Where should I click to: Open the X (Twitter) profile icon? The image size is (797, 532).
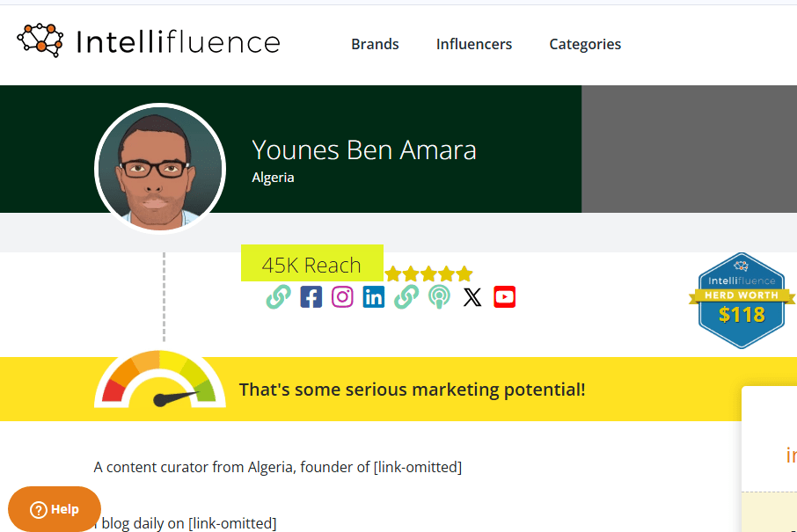[x=472, y=297]
